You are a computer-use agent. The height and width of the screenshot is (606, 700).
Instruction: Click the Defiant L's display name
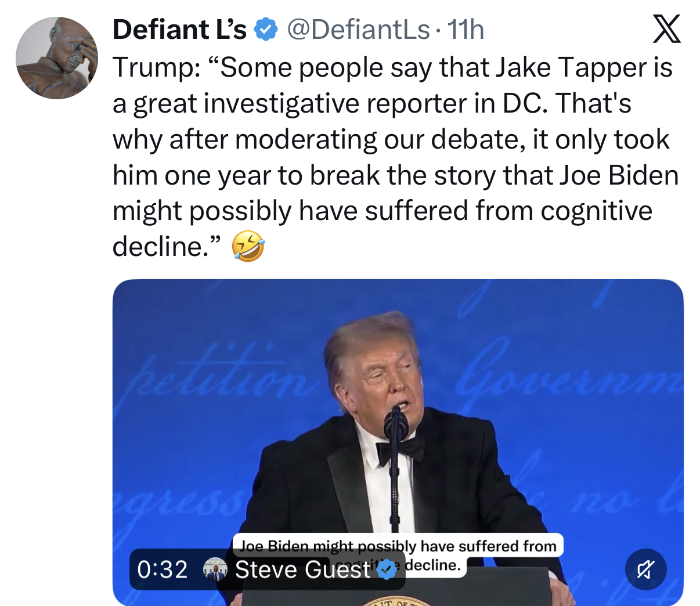(x=179, y=29)
